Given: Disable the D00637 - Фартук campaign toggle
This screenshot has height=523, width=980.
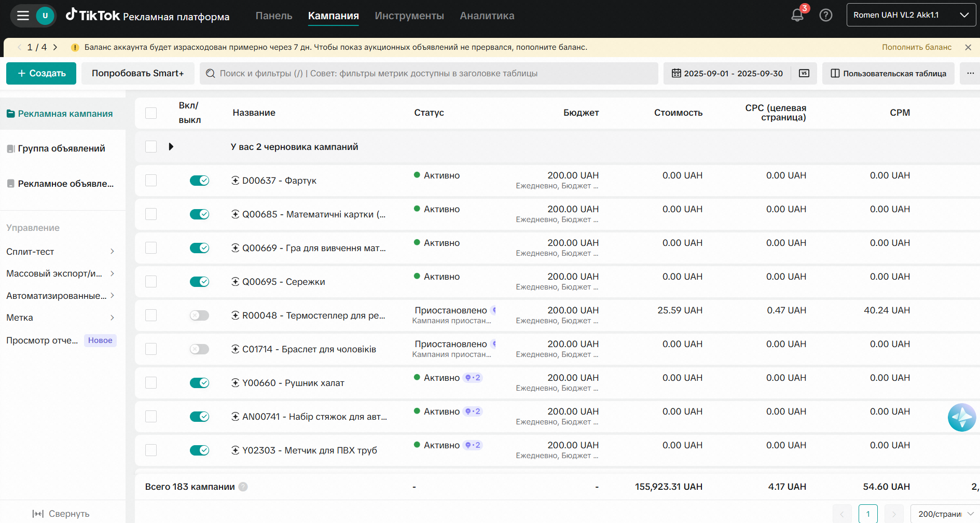Looking at the screenshot, I should click(199, 181).
